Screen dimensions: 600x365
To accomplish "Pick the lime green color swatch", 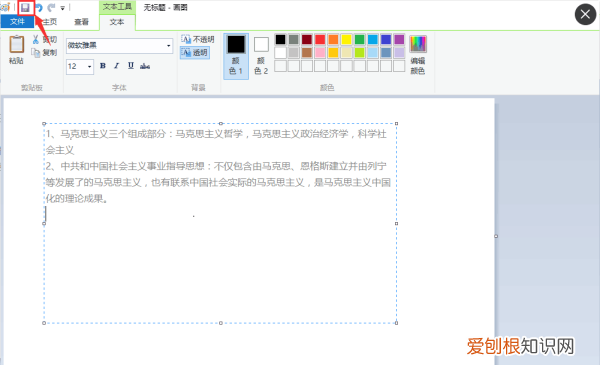I will (x=360, y=52).
